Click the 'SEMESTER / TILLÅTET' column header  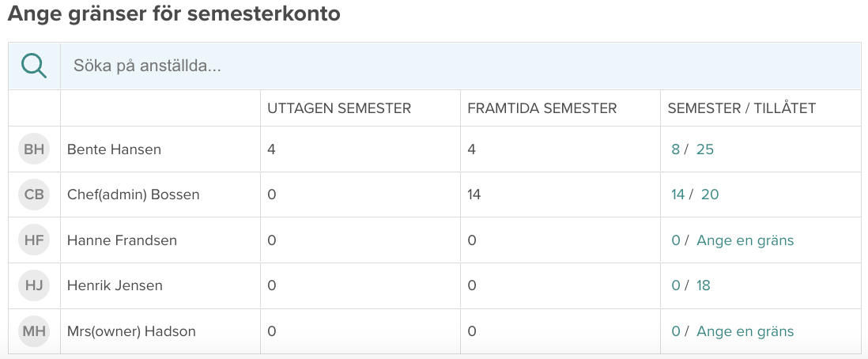pyautogui.click(x=742, y=108)
